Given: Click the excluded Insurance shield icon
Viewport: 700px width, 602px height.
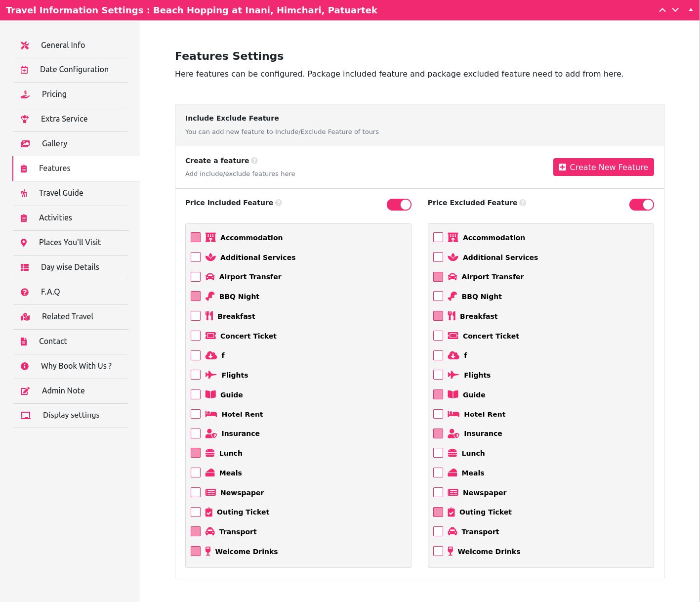Looking at the screenshot, I should tap(453, 433).
